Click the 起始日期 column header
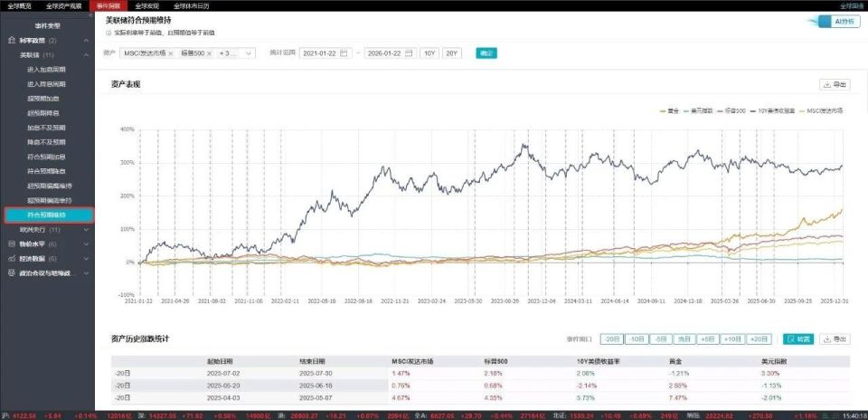Viewport: 868px width, 420px height. click(219, 361)
